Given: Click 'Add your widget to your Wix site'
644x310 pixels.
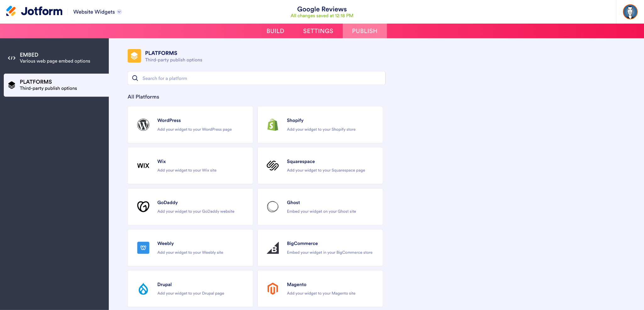Looking at the screenshot, I should (x=187, y=170).
